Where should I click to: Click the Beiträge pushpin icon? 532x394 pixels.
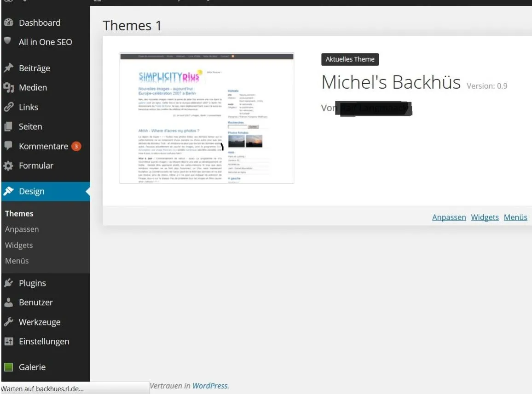8,68
